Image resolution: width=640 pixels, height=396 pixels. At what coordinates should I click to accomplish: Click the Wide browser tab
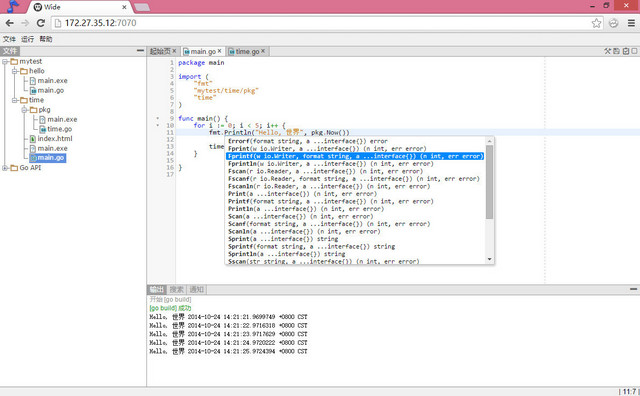(80, 7)
